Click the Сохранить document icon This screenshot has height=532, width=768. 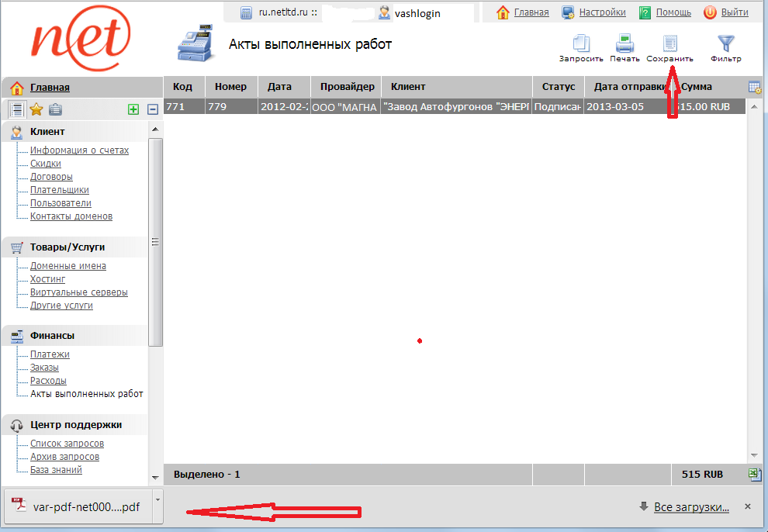click(x=669, y=44)
